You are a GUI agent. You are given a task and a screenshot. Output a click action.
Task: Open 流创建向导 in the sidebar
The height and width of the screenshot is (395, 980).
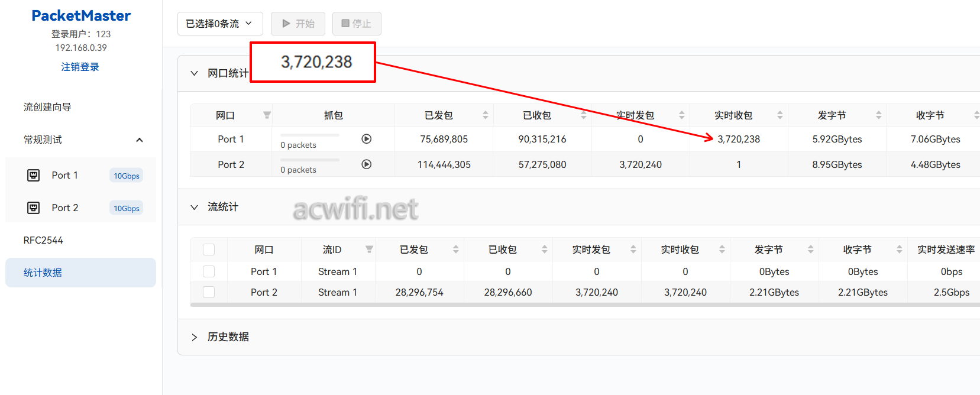click(47, 107)
